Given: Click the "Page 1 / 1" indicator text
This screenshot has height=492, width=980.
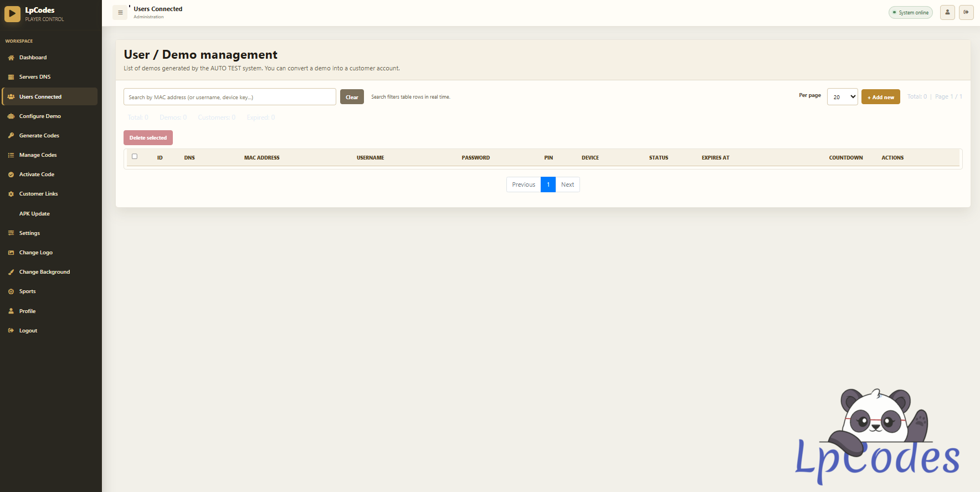Looking at the screenshot, I should point(948,96).
